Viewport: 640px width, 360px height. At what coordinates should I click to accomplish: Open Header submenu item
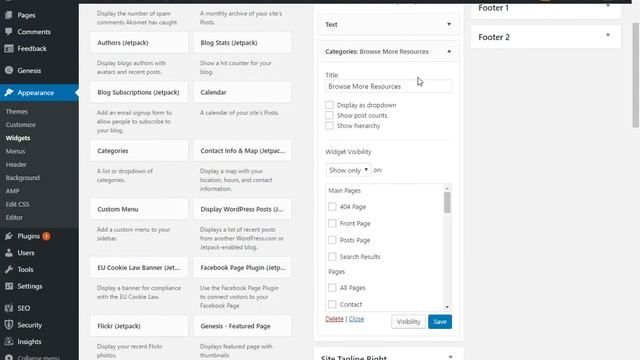point(16,164)
